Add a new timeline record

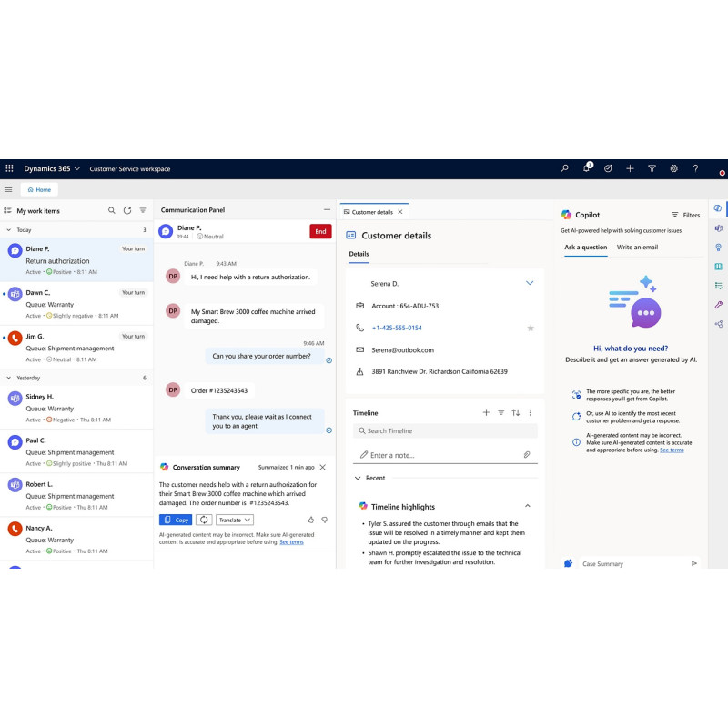point(486,412)
